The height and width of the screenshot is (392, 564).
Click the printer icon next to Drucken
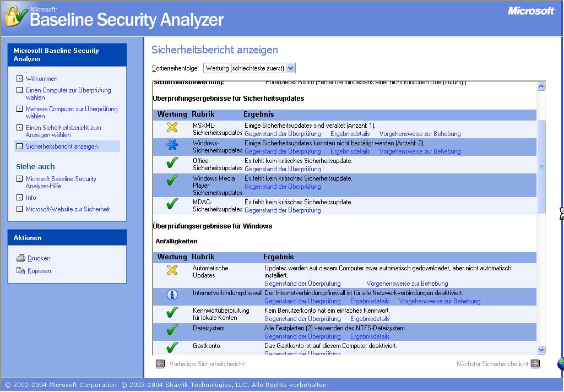(21, 258)
